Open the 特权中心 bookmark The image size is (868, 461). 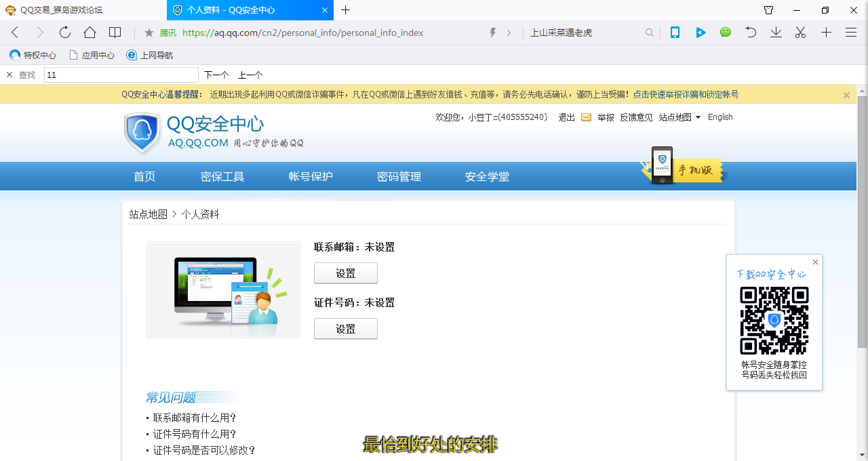[33, 56]
